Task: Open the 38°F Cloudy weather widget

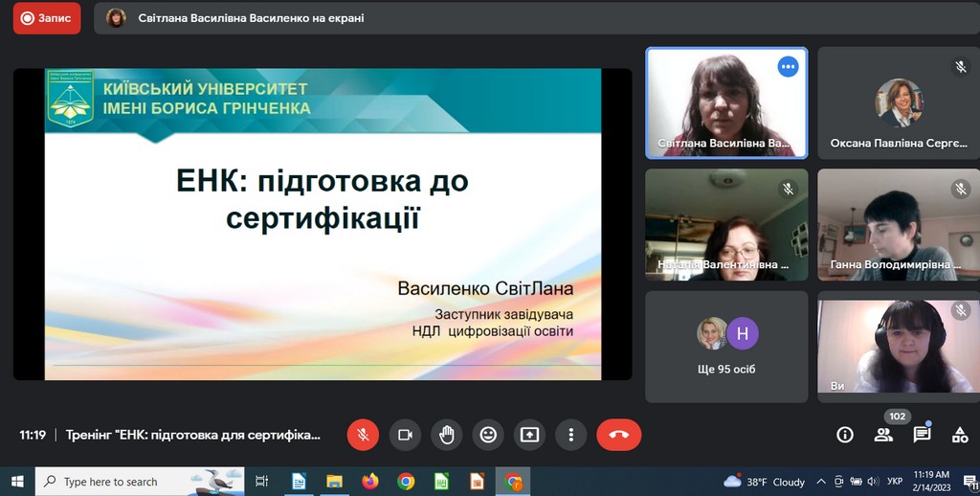Action: click(765, 482)
